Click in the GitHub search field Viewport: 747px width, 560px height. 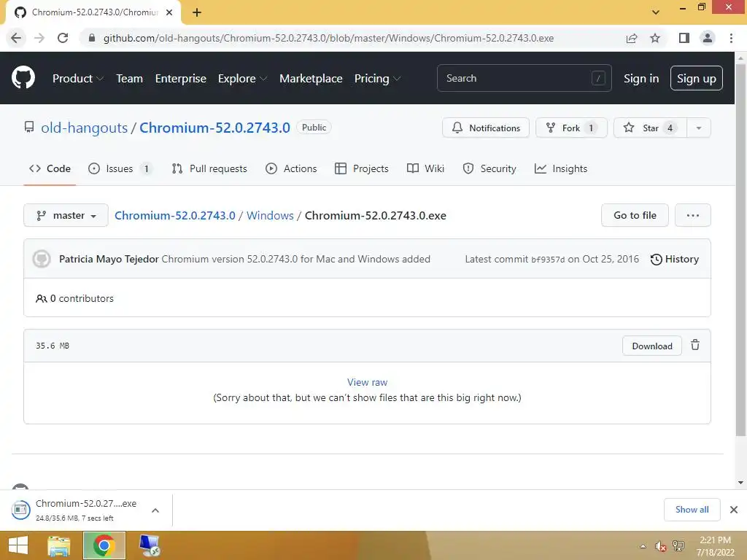(524, 78)
